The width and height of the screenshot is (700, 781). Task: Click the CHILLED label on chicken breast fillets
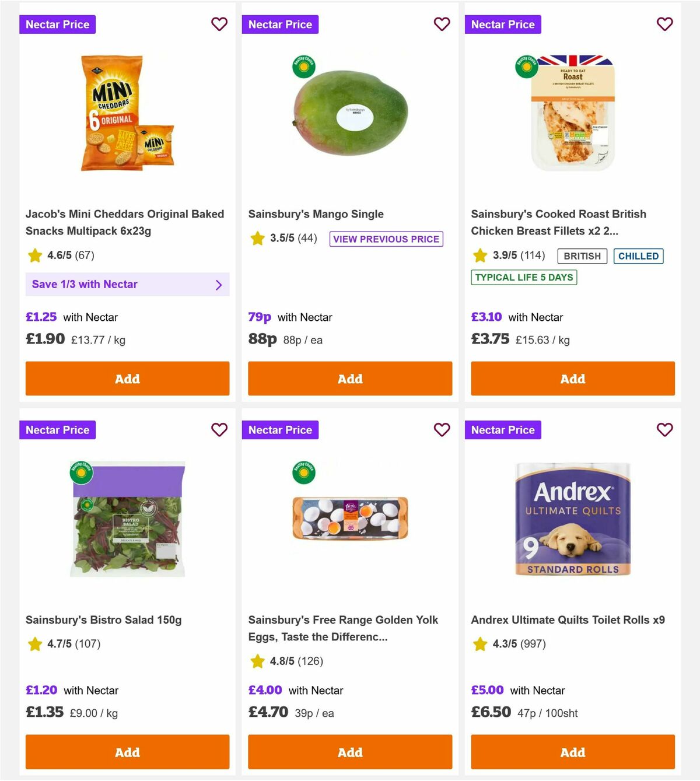pyautogui.click(x=638, y=255)
